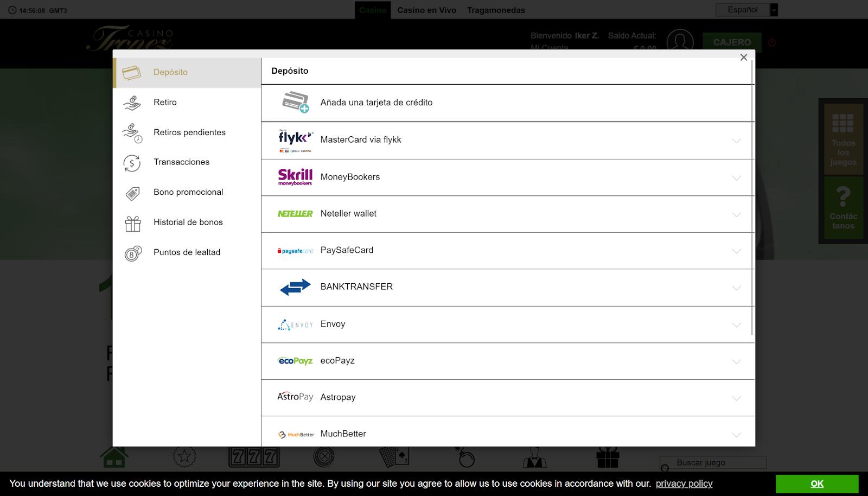Click the red power logout icon

coord(772,42)
